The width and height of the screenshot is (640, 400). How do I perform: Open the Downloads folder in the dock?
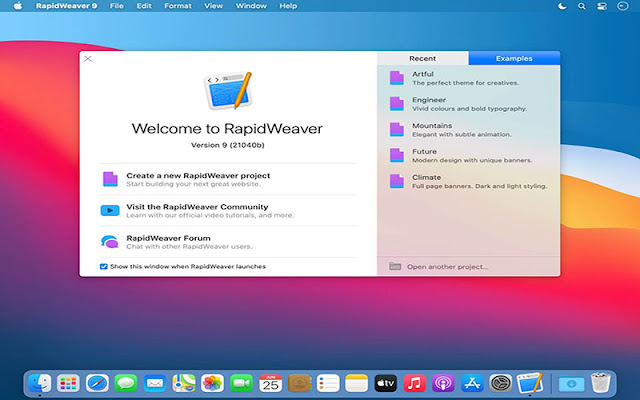coord(571,383)
